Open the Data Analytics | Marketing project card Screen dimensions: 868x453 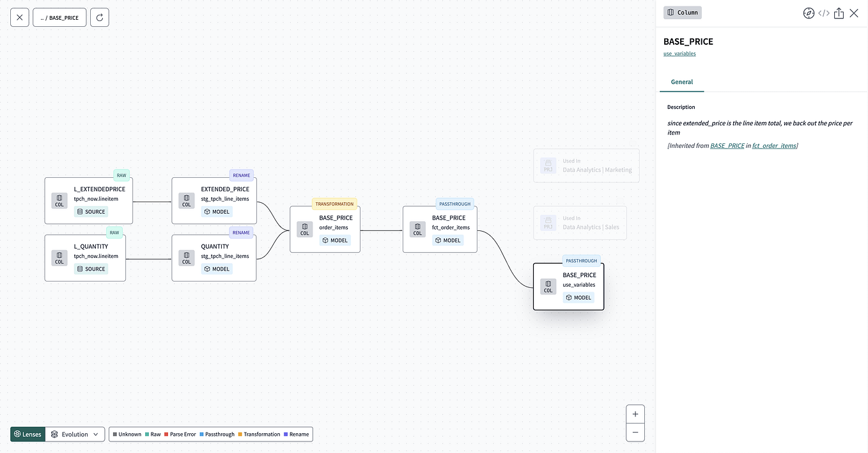click(x=586, y=166)
